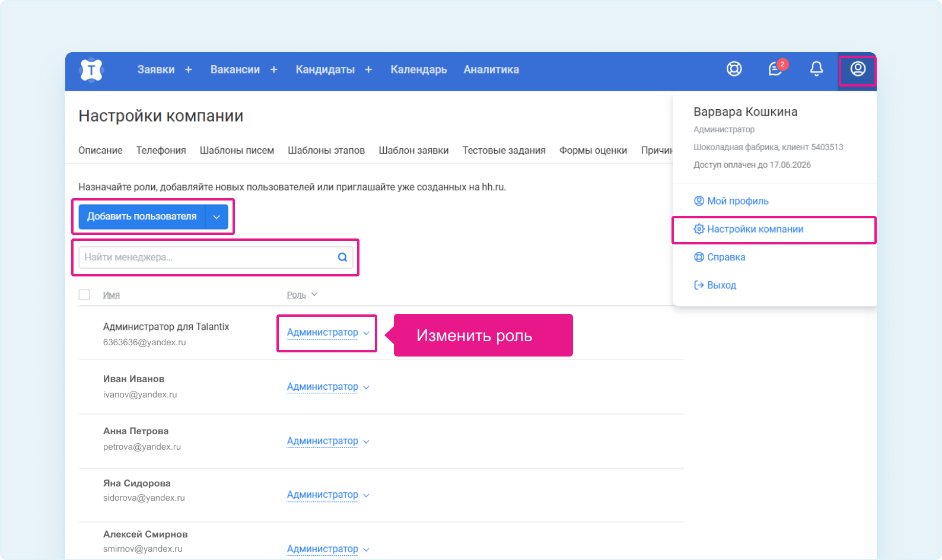The image size is (942, 560).
Task: Select Настройки компании in profile menu
Action: tap(755, 230)
